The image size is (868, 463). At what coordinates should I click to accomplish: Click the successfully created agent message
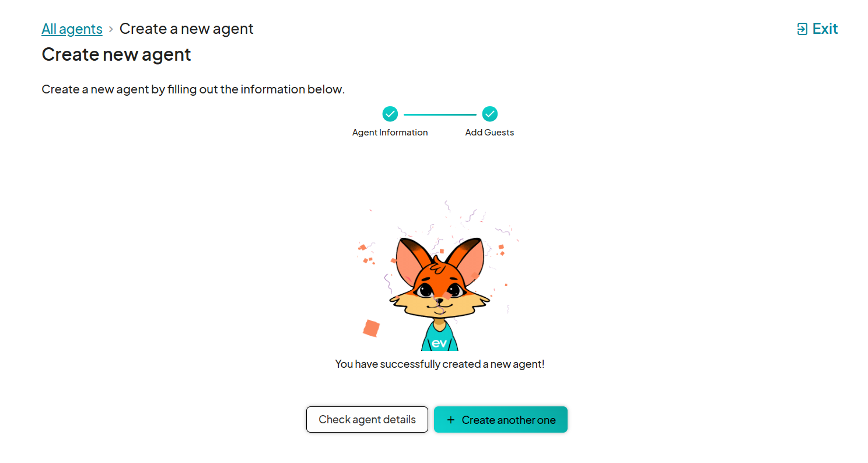[x=439, y=364]
